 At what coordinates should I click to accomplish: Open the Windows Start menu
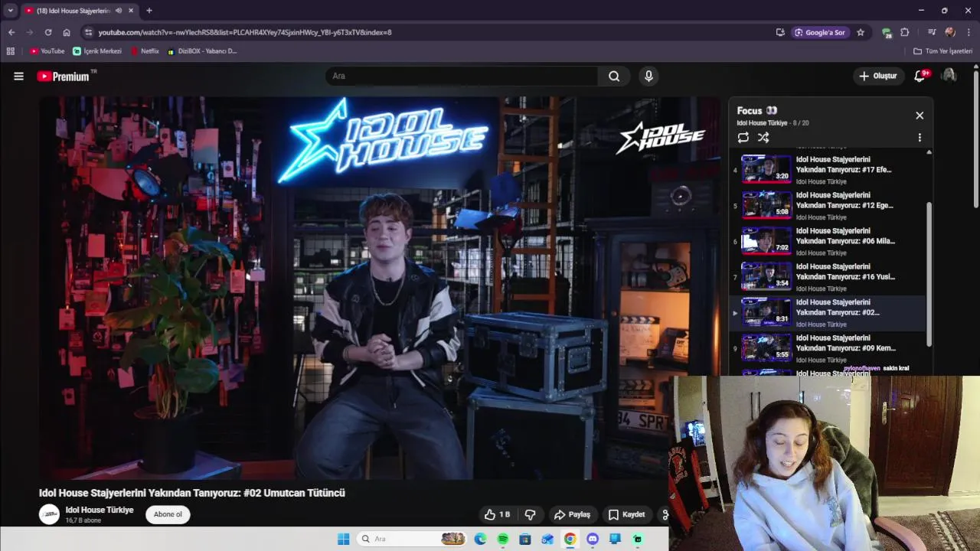tap(344, 539)
